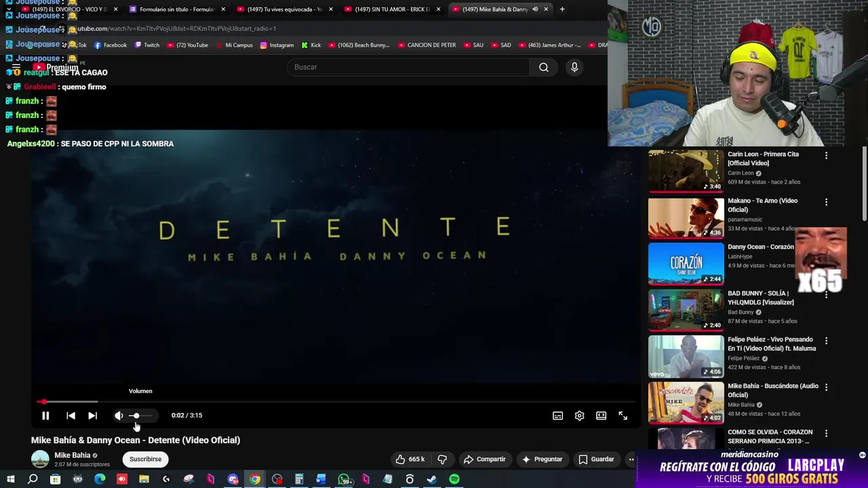This screenshot has height=488, width=868.
Task: Open Carin Leon Primera Cita thumbnail
Action: tap(686, 171)
